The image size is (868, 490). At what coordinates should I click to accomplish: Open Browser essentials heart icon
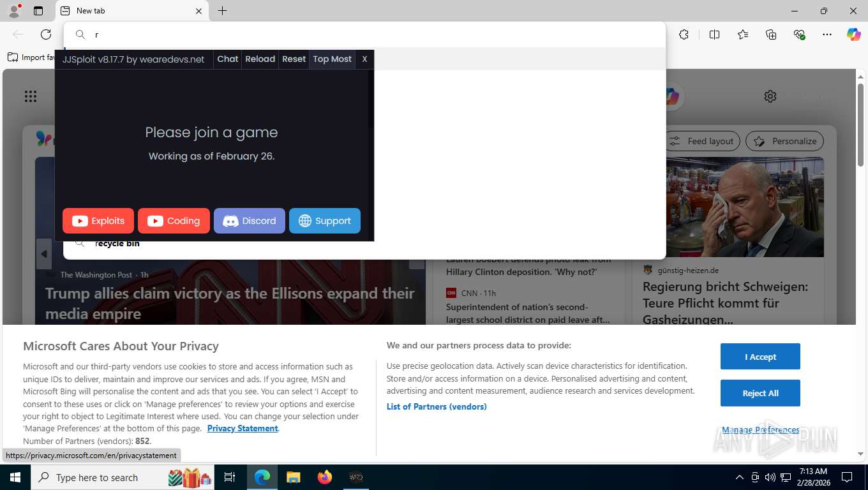pos(799,34)
